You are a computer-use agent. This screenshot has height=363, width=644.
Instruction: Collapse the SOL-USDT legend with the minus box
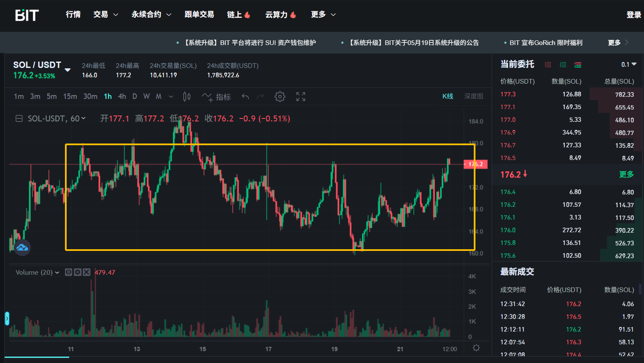[x=19, y=119]
